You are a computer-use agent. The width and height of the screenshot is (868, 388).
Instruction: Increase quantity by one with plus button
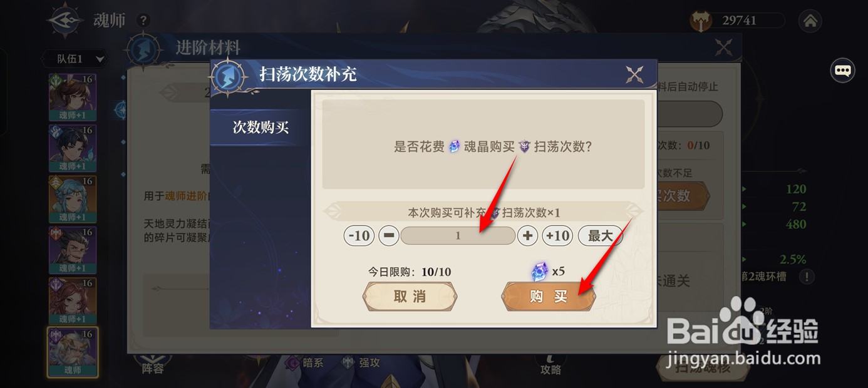click(528, 236)
